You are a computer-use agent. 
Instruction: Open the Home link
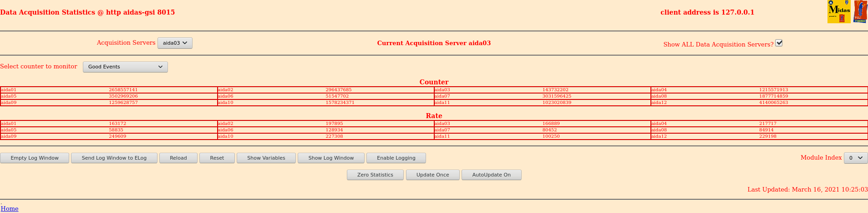click(x=10, y=208)
